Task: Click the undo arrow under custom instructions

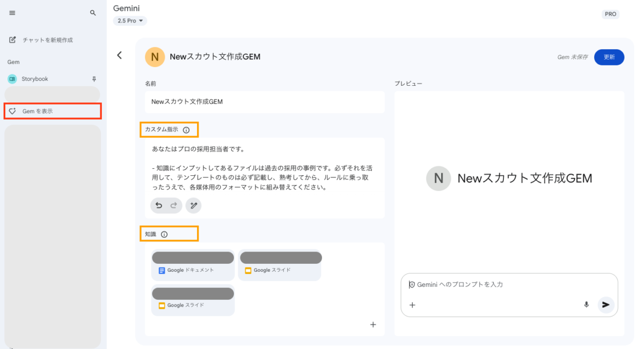Action: pyautogui.click(x=158, y=205)
